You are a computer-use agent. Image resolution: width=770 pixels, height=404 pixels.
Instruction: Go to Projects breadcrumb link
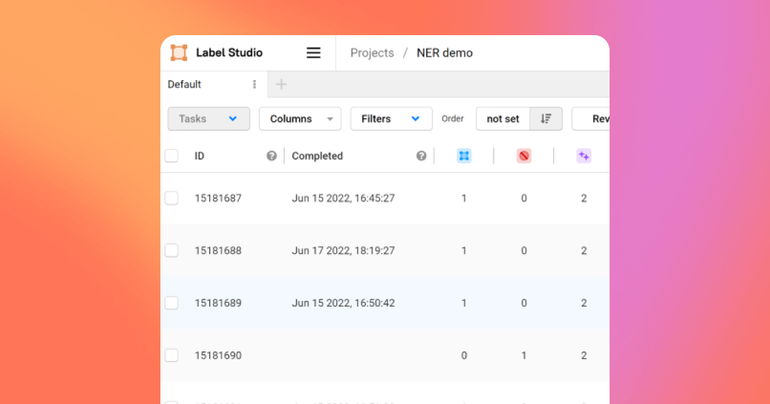pyautogui.click(x=372, y=53)
